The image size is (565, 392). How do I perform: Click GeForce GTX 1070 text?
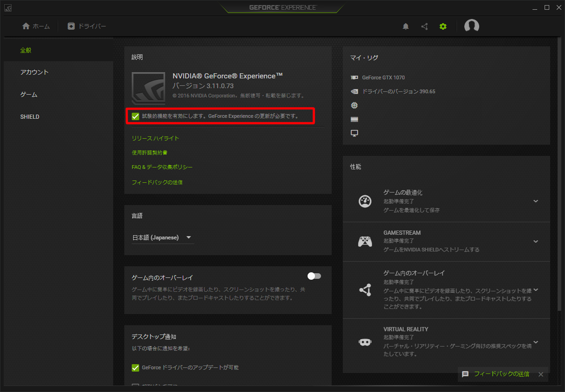(384, 77)
